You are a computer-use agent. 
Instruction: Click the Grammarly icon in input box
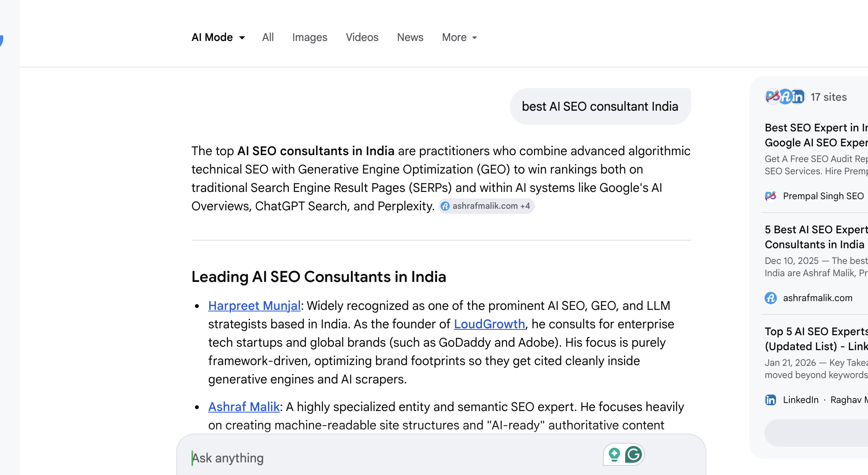pyautogui.click(x=633, y=455)
